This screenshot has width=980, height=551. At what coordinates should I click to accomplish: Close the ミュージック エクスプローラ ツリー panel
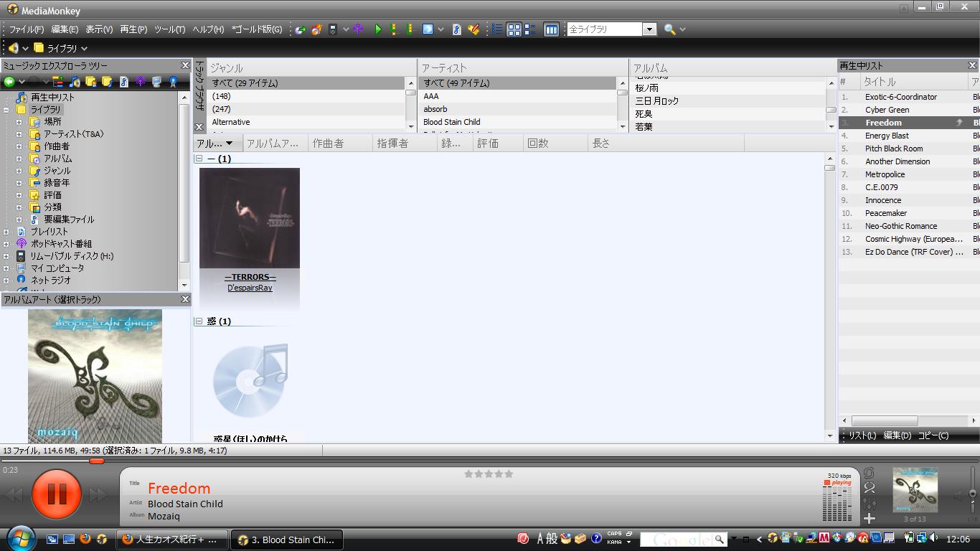[185, 65]
